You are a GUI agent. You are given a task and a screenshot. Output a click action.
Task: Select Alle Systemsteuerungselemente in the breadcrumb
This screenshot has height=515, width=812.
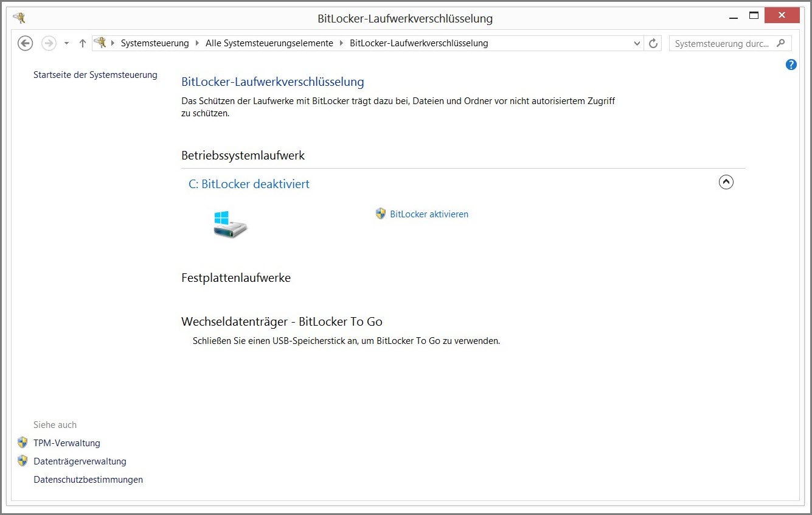(x=269, y=43)
